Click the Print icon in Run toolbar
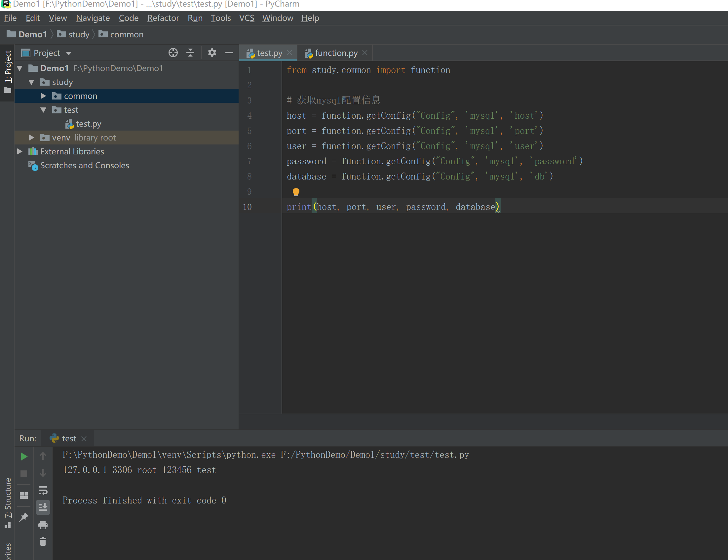 [43, 525]
